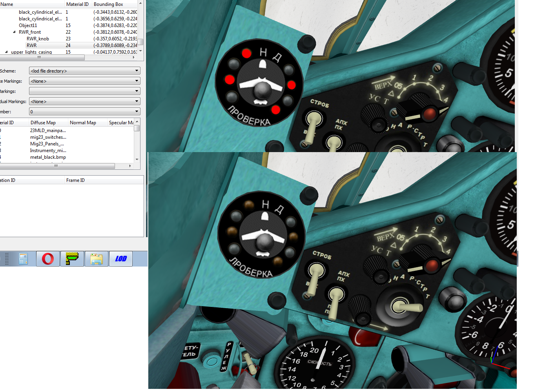Click the LOD viewer taskbar icon
536x392 pixels.
pos(121,259)
